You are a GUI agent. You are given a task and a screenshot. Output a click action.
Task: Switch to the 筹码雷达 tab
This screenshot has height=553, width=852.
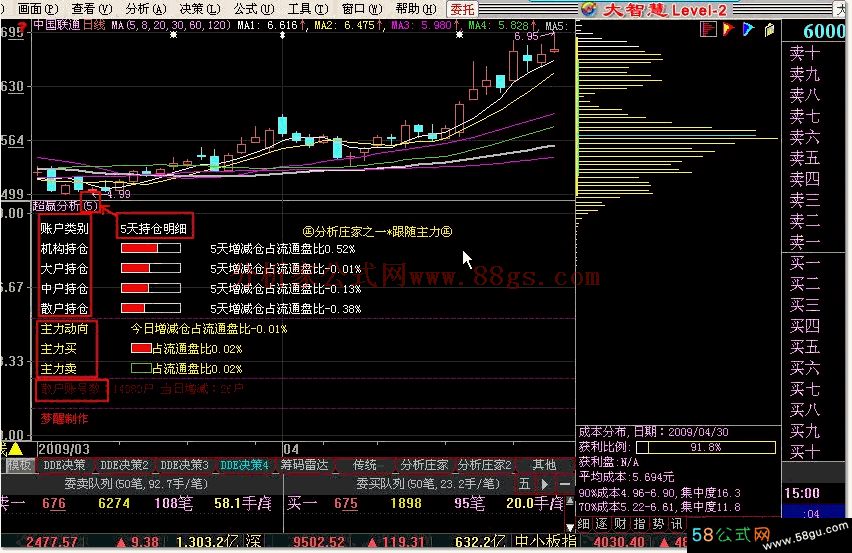pos(305,465)
